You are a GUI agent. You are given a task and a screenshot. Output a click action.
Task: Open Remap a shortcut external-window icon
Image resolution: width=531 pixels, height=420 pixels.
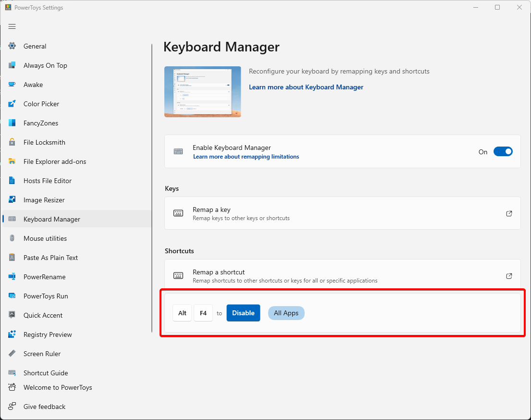509,276
